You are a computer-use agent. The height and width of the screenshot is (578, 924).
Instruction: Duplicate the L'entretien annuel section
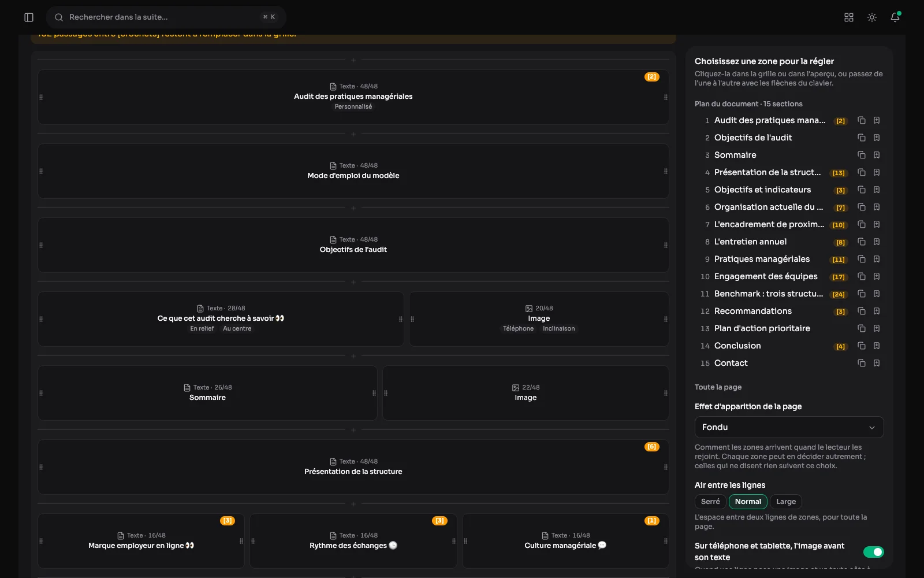click(862, 242)
